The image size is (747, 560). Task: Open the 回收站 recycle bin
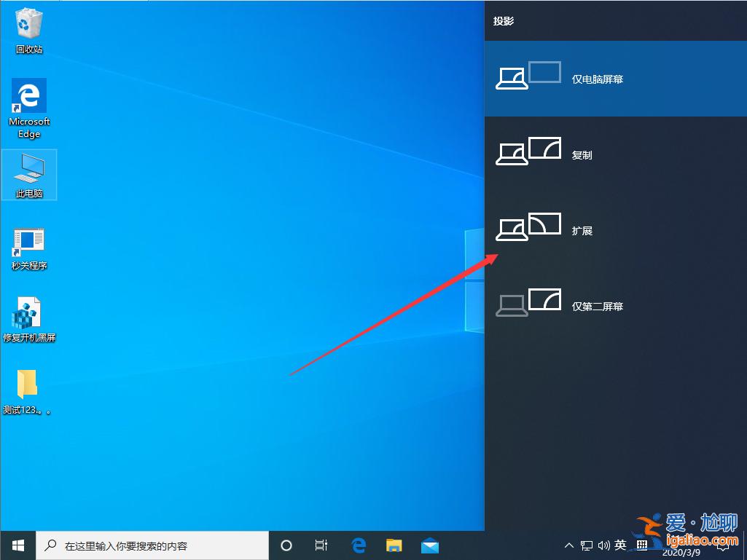tap(28, 29)
